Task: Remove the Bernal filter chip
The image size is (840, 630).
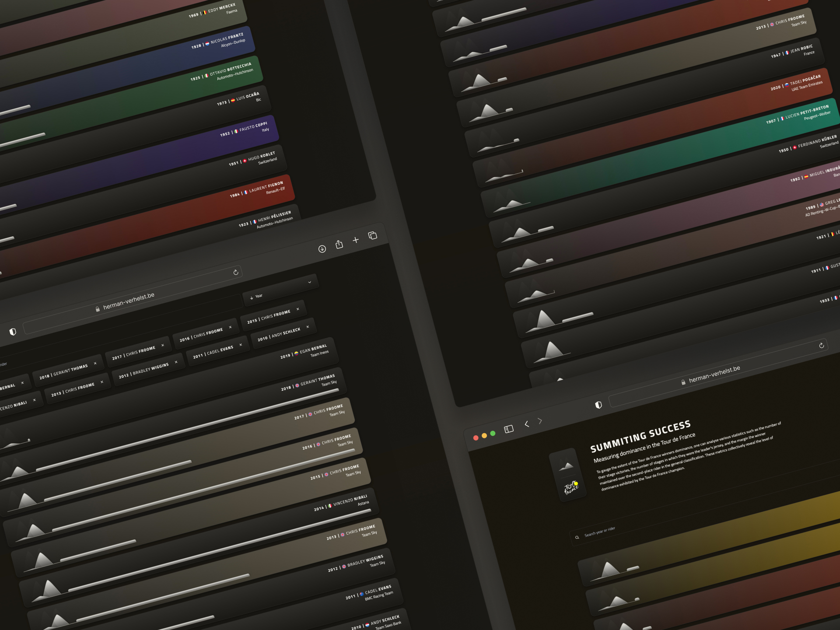Action: [22, 383]
